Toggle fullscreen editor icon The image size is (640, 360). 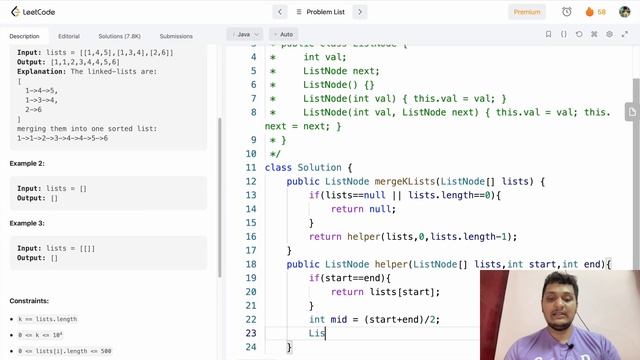(625, 34)
